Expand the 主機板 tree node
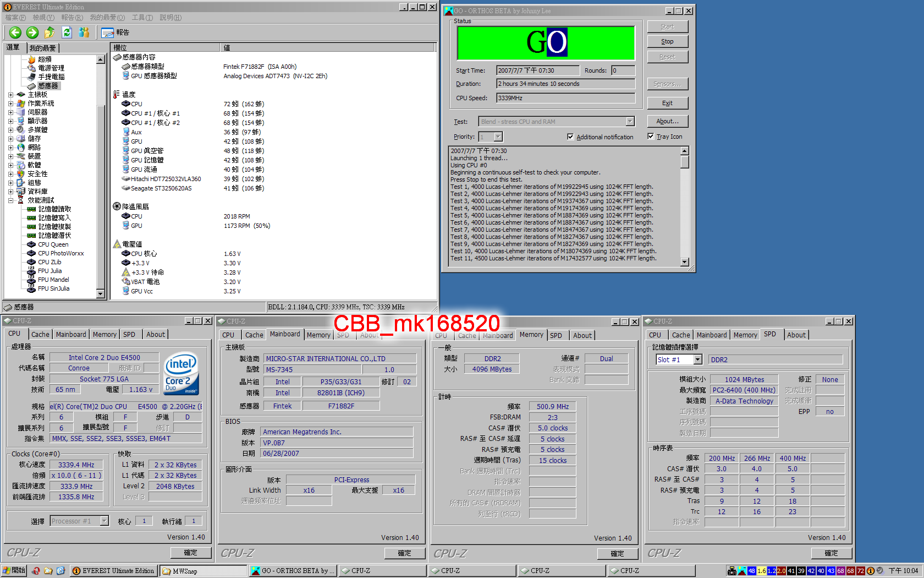924x578 pixels. pyautogui.click(x=10, y=95)
